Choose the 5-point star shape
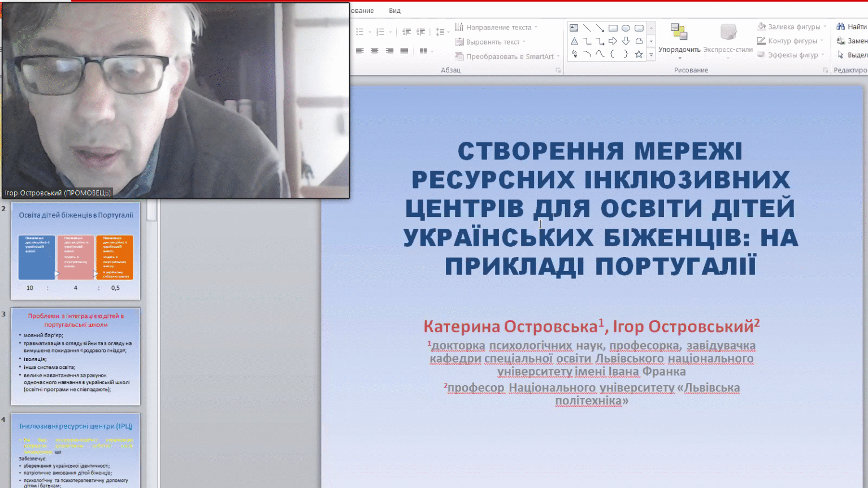Screen dimensions: 868x488 click(x=639, y=54)
